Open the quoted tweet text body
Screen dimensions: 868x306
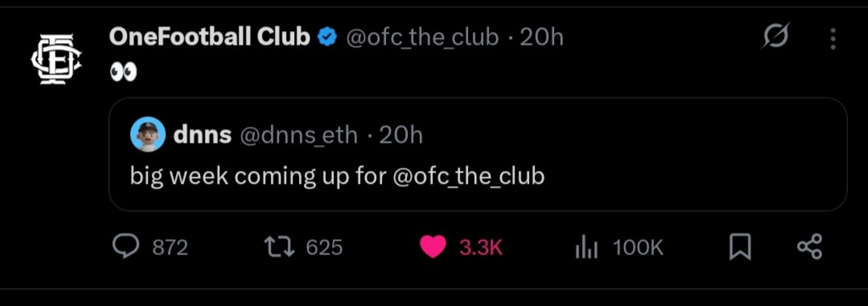260,176
